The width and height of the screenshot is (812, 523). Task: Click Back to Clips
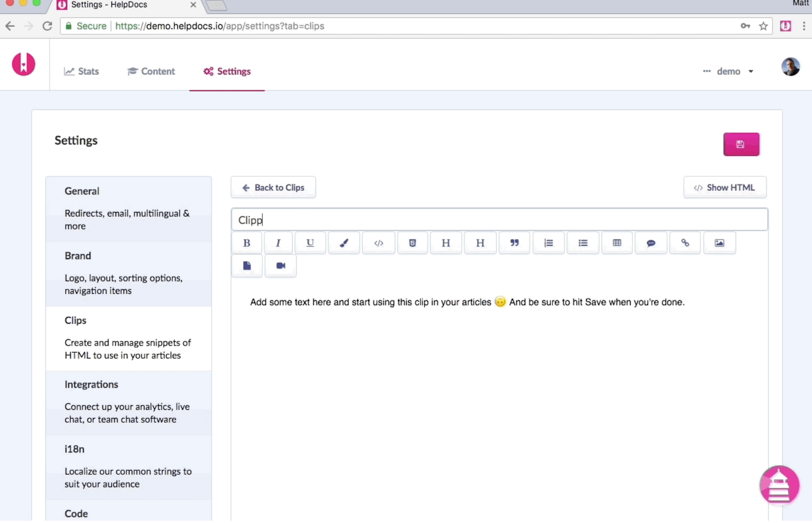[x=273, y=187]
